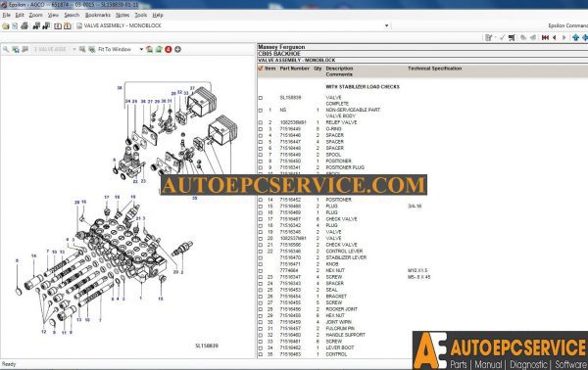The height and width of the screenshot is (370, 588).
Task: Open the VALVE ASSE image selector dropdown
Action: click(74, 50)
